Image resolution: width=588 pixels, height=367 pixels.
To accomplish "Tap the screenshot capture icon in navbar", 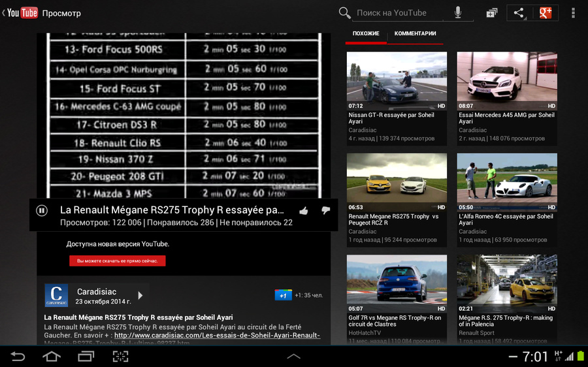I will [120, 356].
